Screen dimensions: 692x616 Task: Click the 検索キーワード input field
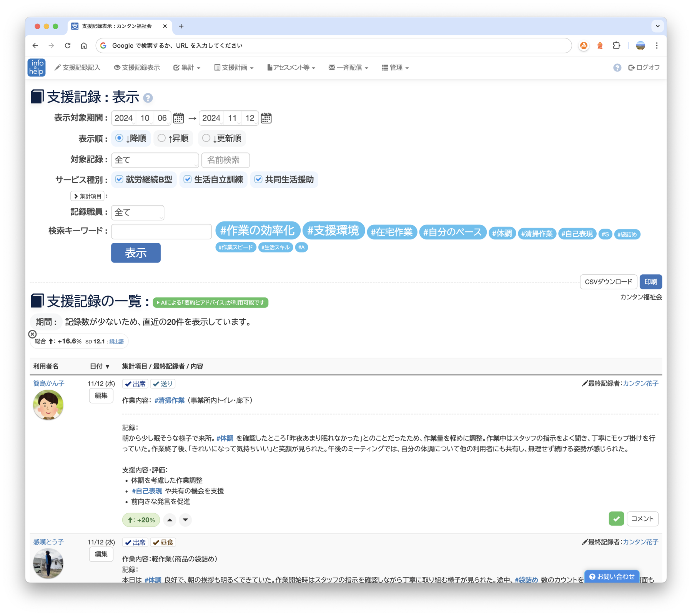click(161, 231)
